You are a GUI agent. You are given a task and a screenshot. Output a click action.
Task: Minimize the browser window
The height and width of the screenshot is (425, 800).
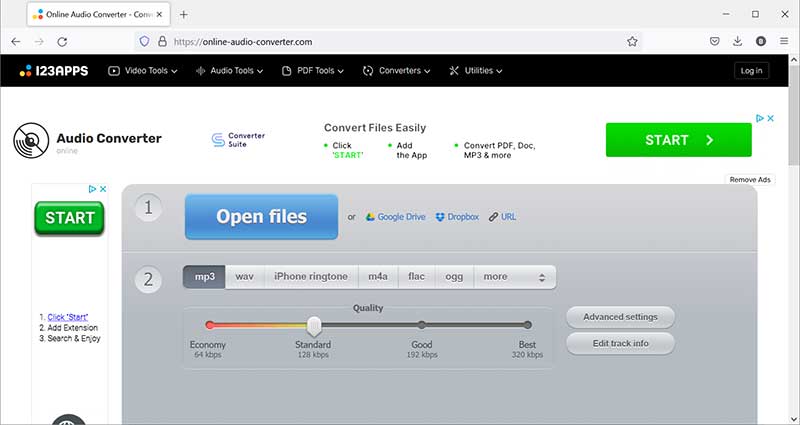pyautogui.click(x=726, y=14)
